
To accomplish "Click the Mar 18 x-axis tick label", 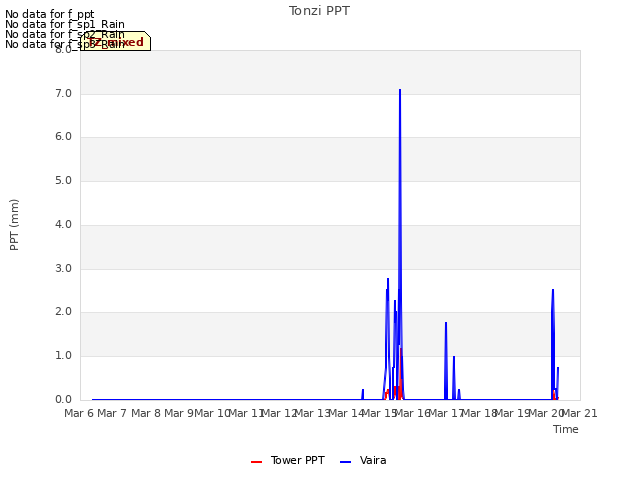I will (479, 413).
